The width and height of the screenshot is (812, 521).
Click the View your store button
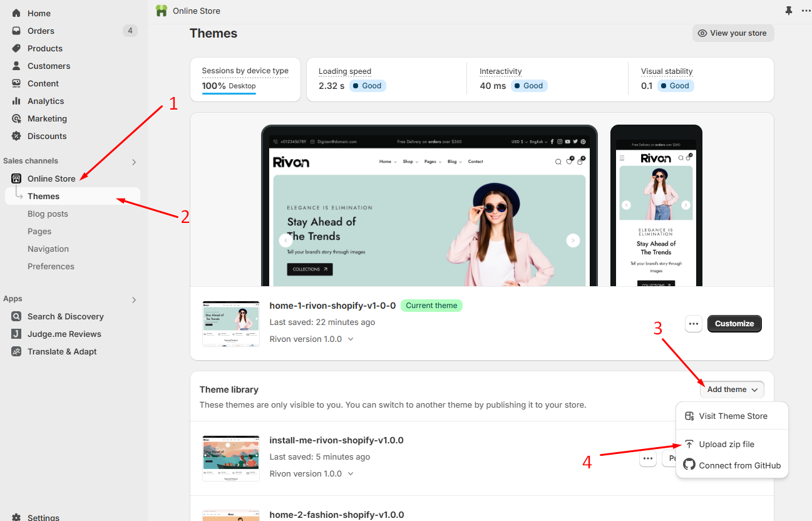(733, 33)
